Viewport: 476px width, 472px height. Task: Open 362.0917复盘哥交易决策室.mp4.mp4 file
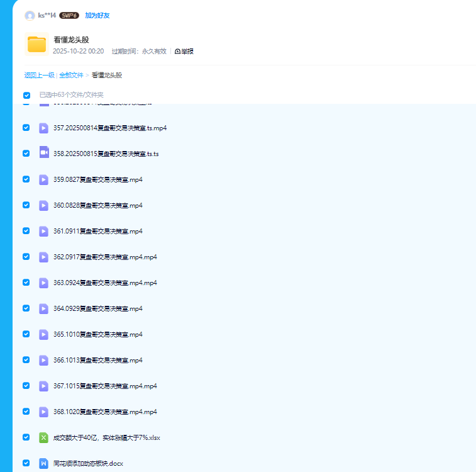105,257
